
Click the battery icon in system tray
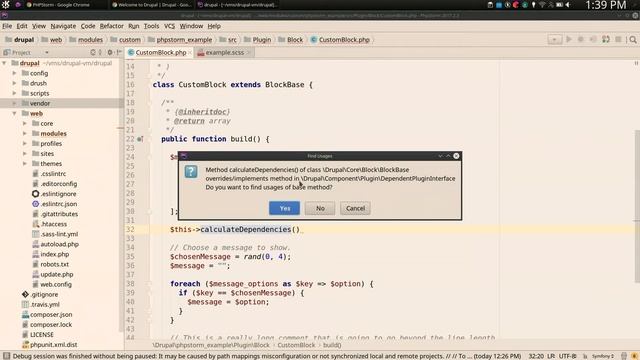pyautogui.click(x=559, y=5)
